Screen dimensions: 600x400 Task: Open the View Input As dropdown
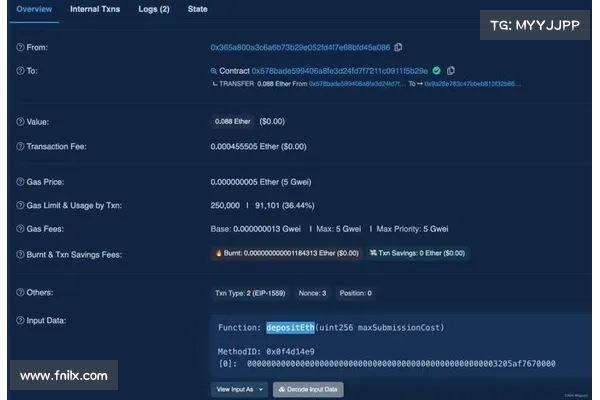(239, 389)
